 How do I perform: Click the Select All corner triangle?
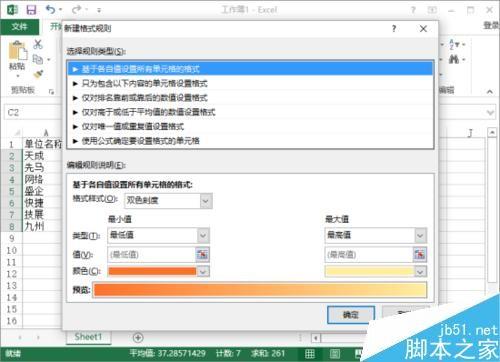click(16, 133)
